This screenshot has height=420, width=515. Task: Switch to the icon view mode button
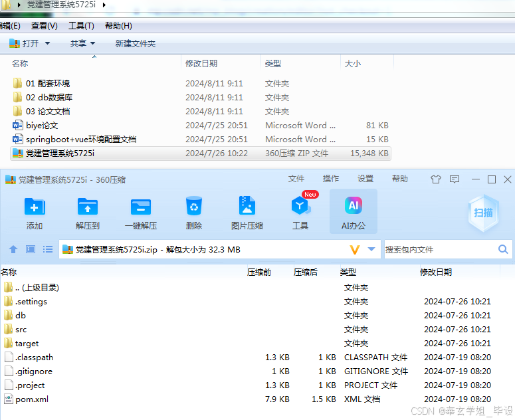[x=31, y=249]
